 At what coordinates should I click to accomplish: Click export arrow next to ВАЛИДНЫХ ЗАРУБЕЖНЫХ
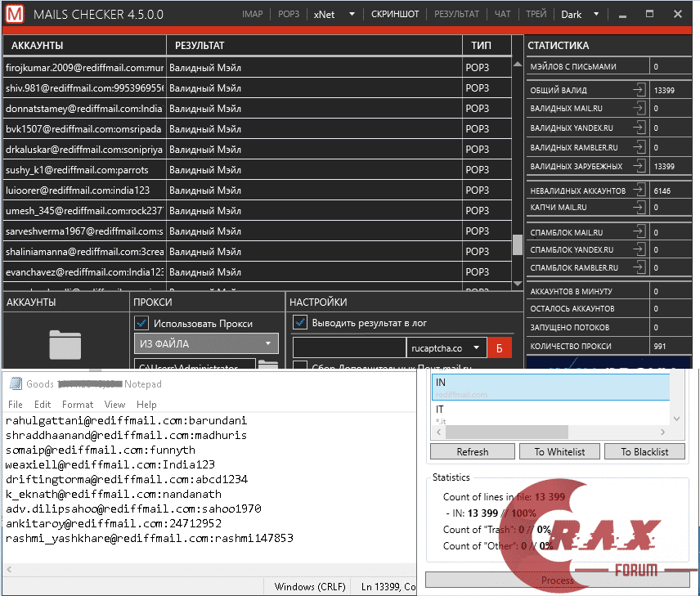(x=638, y=166)
